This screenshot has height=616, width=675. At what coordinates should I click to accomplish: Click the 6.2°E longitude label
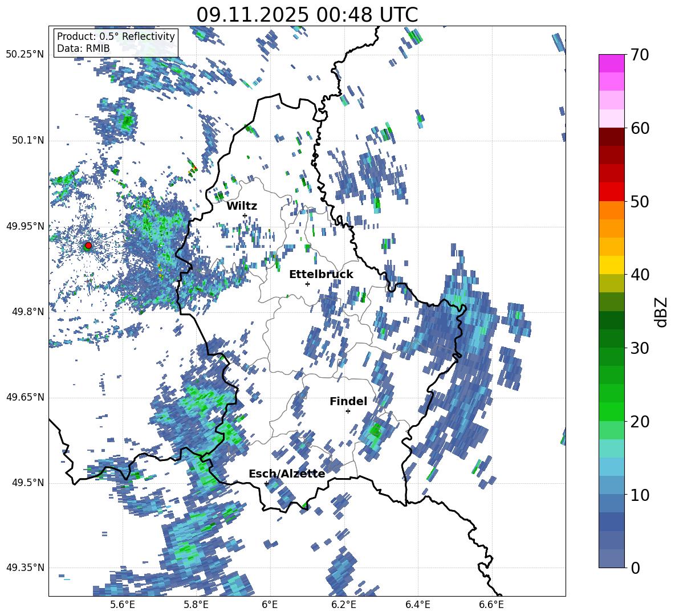coord(344,605)
